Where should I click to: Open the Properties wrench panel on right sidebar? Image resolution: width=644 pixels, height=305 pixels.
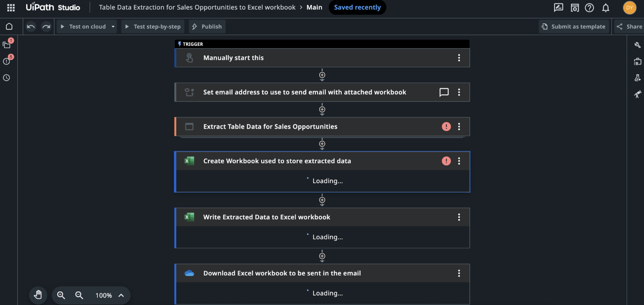[x=638, y=45]
